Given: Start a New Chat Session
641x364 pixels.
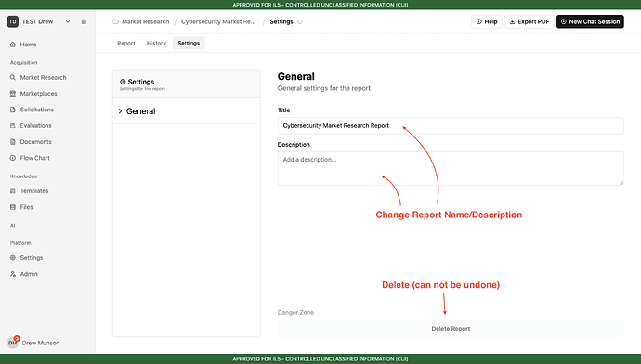Looking at the screenshot, I should pos(590,21).
